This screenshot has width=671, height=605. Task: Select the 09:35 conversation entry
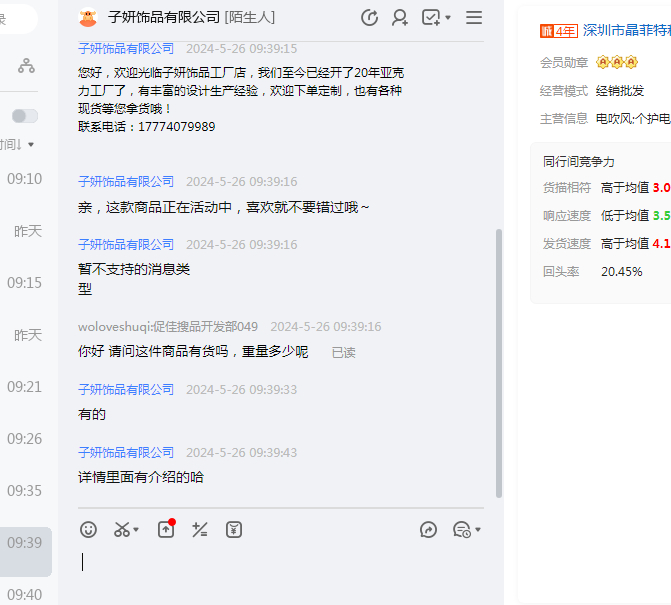tap(25, 491)
